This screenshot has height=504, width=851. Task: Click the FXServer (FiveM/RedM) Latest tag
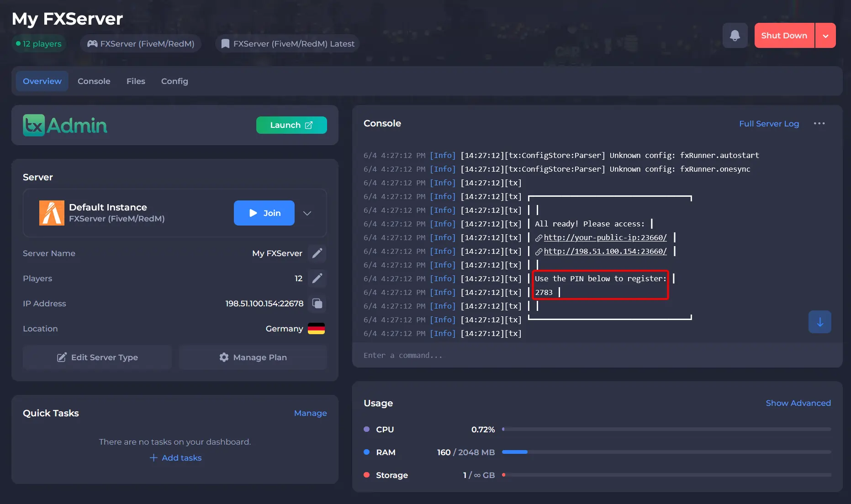coord(287,43)
